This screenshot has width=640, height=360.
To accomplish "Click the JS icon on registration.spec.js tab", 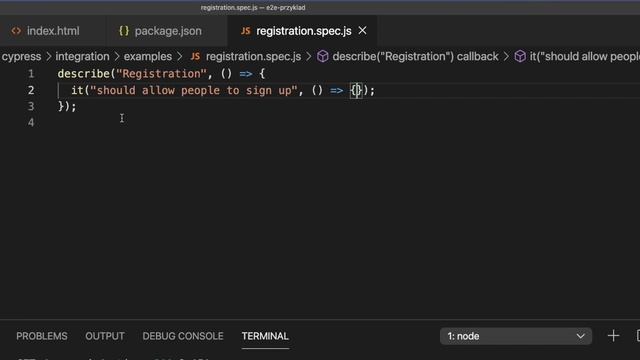I will pyautogui.click(x=245, y=31).
